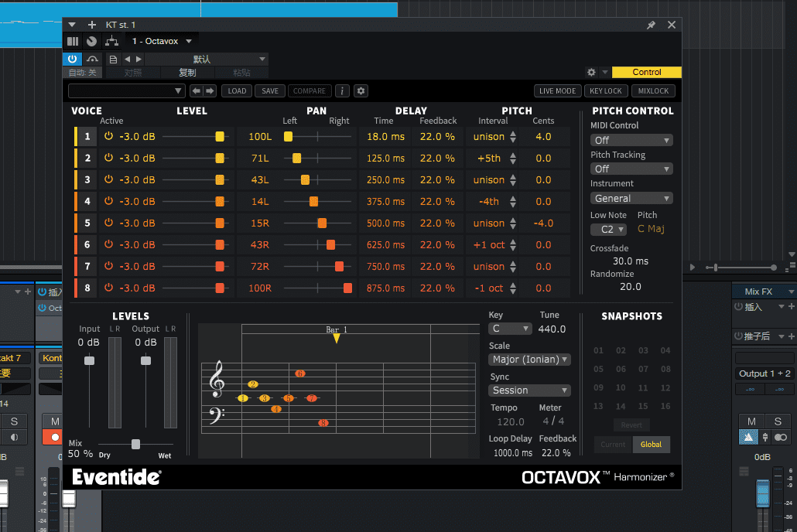The width and height of the screenshot is (797, 532).
Task: Open the Pitch Tracking dropdown
Action: [x=631, y=169]
